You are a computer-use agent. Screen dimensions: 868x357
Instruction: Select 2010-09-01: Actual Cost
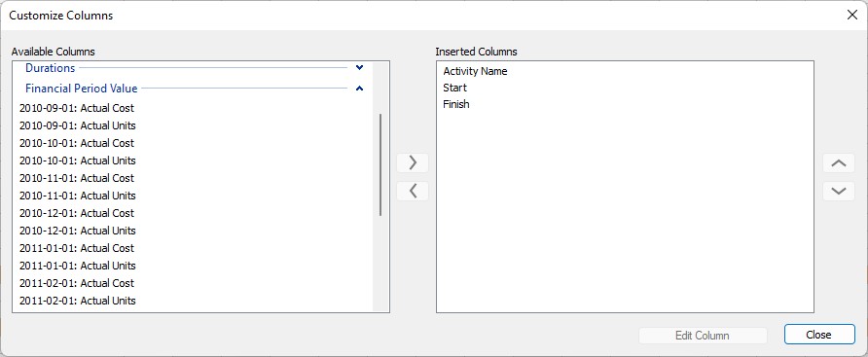click(x=77, y=109)
